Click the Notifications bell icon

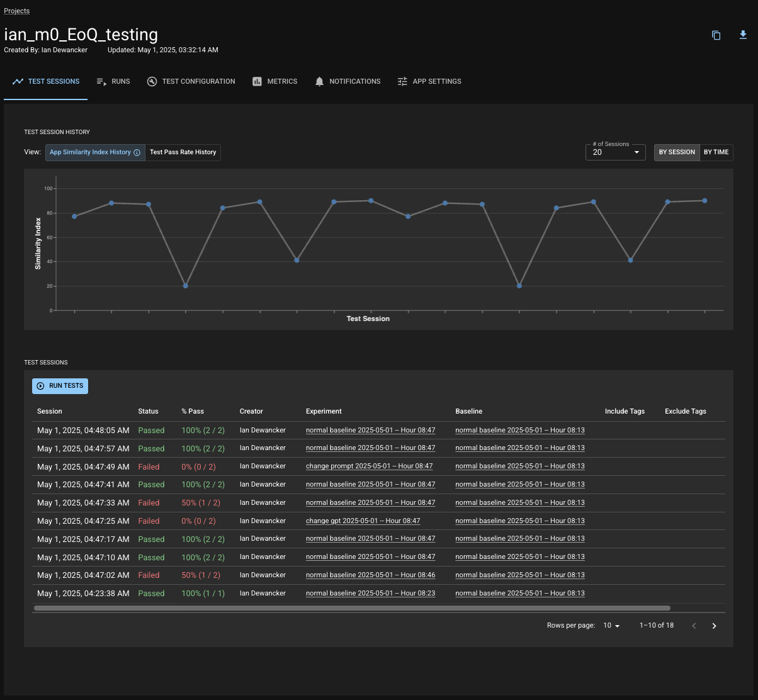coord(319,82)
